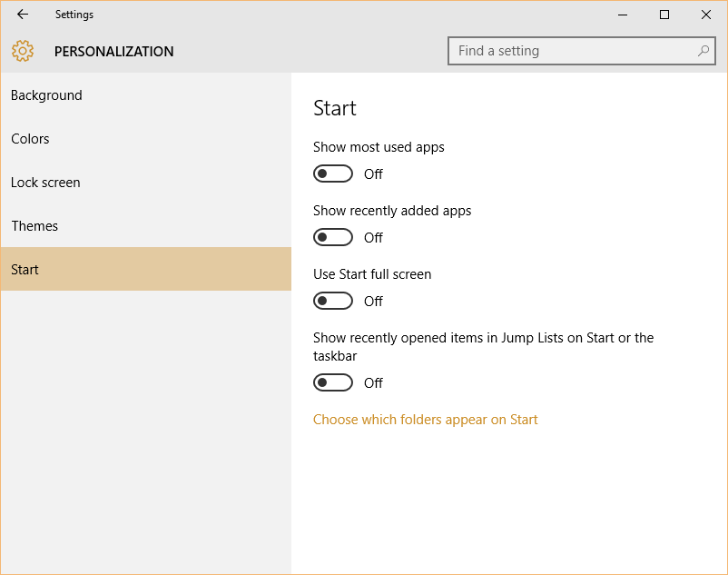The image size is (728, 575).
Task: Select the Start sidebar item
Action: pyautogui.click(x=25, y=270)
